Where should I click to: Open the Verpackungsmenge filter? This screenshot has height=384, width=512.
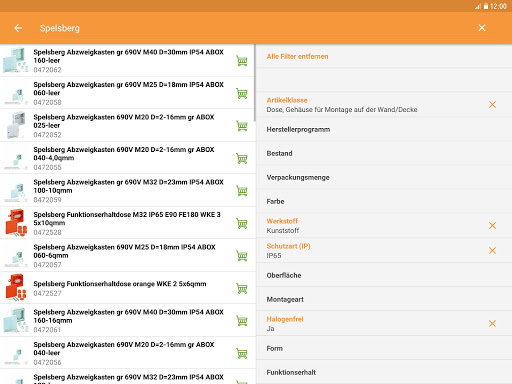coord(384,177)
